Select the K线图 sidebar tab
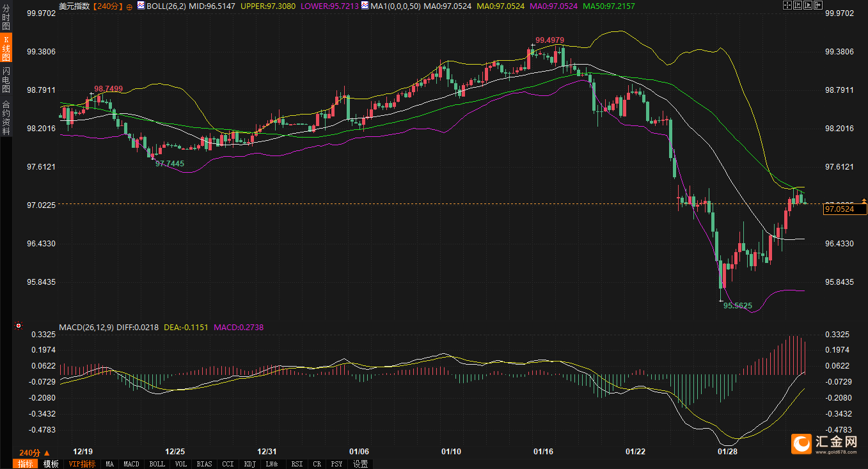The image size is (868, 469). pyautogui.click(x=6, y=49)
